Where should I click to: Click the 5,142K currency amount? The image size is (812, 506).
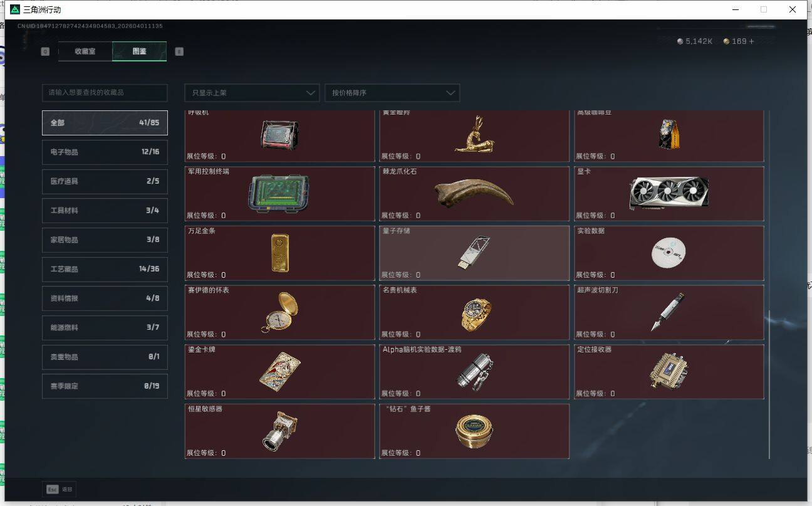[699, 41]
